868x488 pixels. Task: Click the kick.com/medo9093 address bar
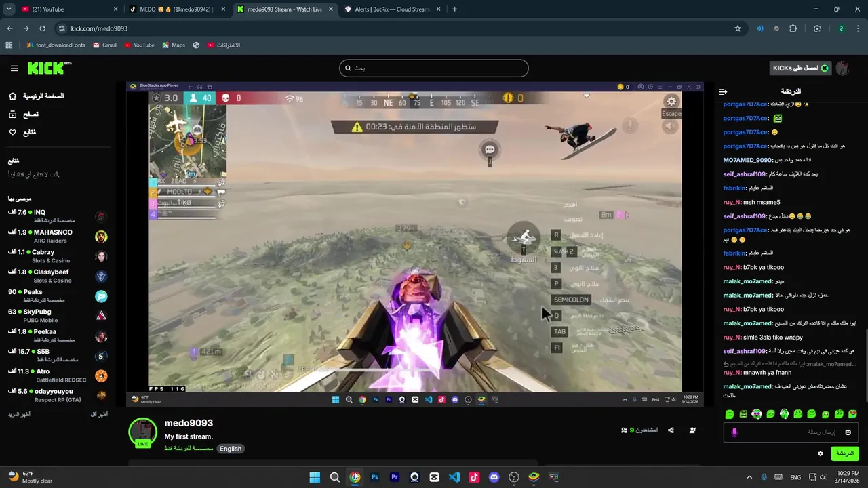coord(400,28)
